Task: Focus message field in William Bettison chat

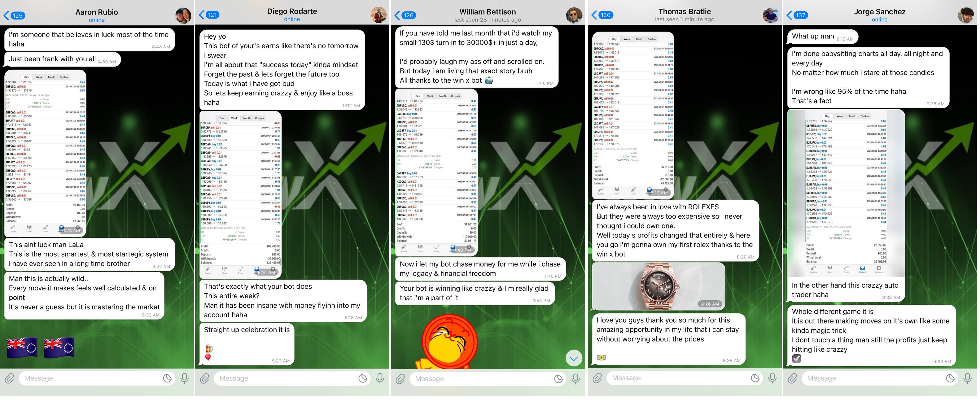Action: 488,379
